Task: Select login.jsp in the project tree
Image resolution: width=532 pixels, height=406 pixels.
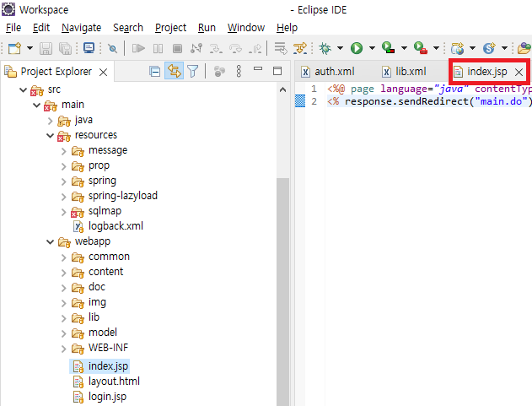Action: point(107,397)
